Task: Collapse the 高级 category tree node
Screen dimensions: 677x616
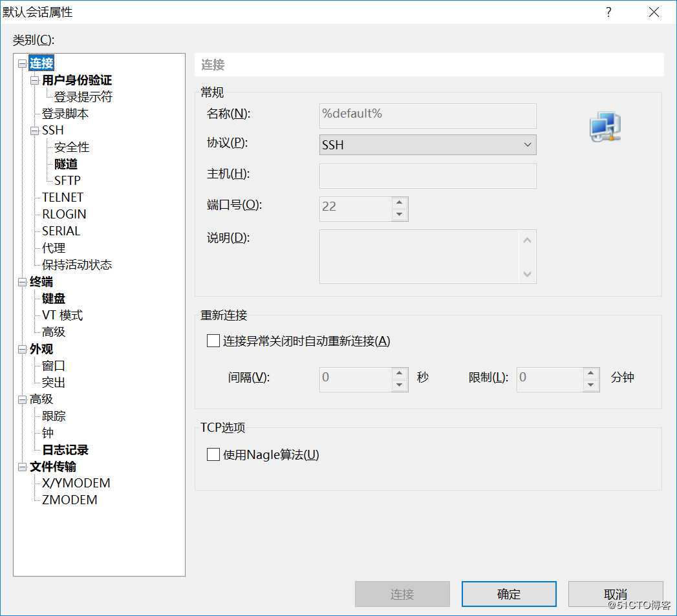Action: [22, 399]
